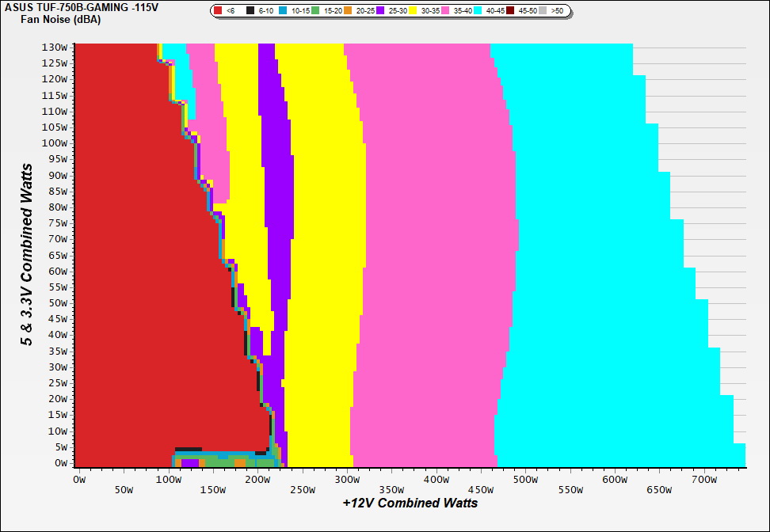770x532 pixels.
Task: Select the orange 20-25 legend swatch
Action: pyautogui.click(x=349, y=11)
